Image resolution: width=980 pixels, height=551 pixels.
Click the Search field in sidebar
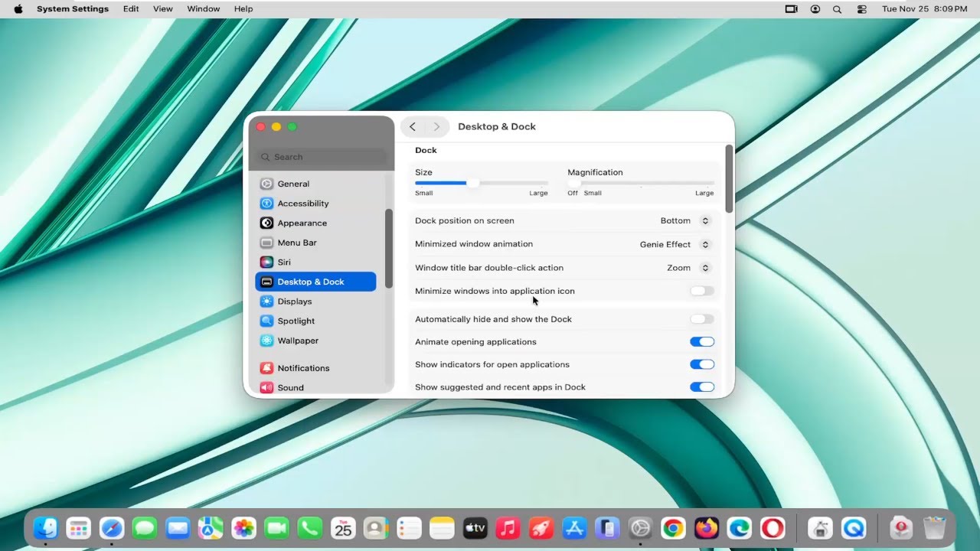click(x=322, y=157)
